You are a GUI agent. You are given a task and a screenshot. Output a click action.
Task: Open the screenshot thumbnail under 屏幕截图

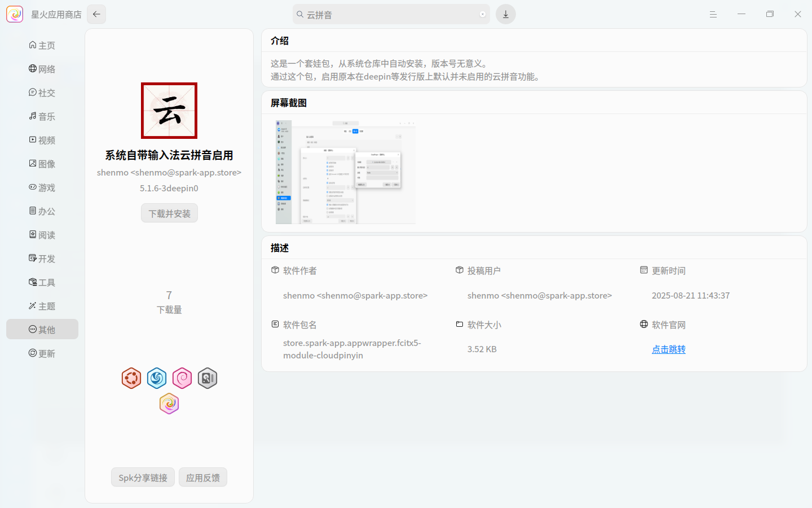pos(346,172)
